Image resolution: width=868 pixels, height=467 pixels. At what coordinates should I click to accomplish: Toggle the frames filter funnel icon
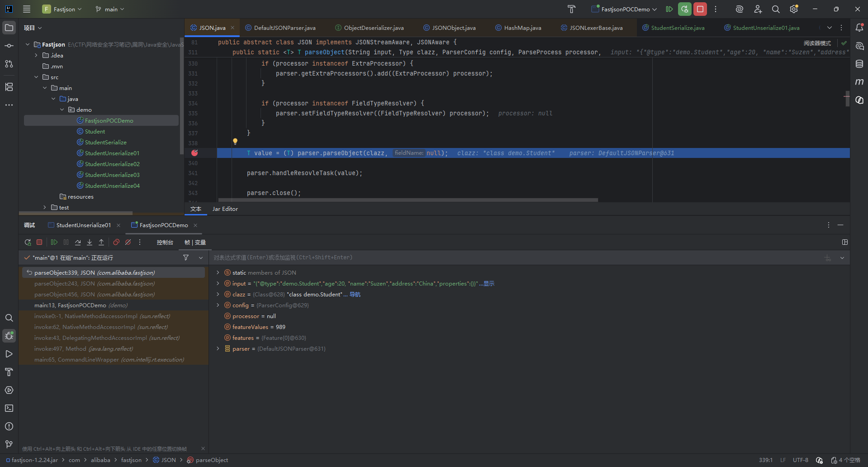click(x=186, y=257)
